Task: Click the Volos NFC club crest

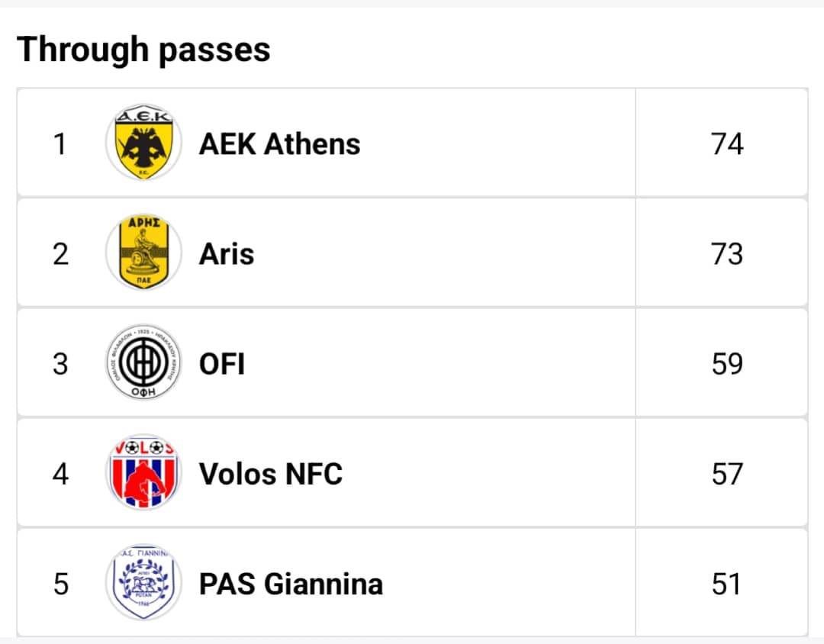Action: [143, 472]
